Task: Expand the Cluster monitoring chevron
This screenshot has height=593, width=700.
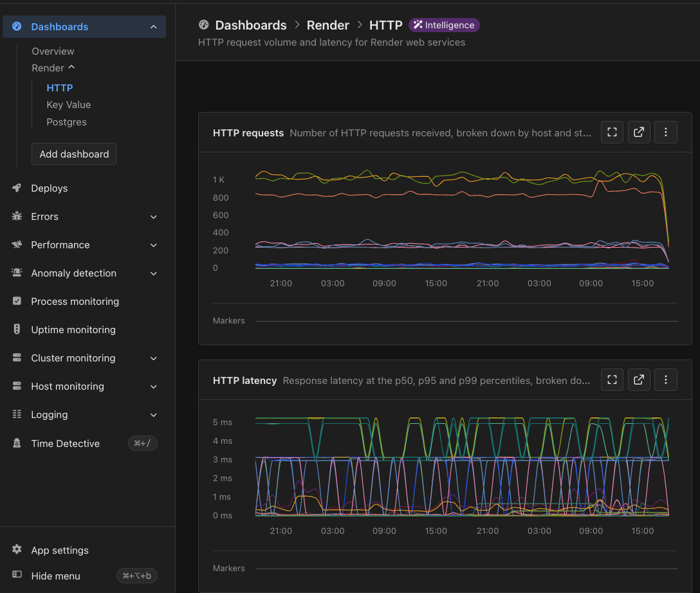Action: 154,358
